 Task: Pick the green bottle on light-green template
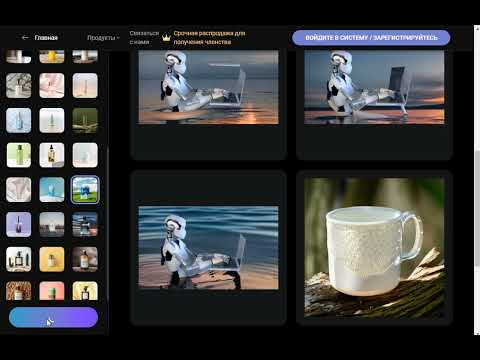19,155
